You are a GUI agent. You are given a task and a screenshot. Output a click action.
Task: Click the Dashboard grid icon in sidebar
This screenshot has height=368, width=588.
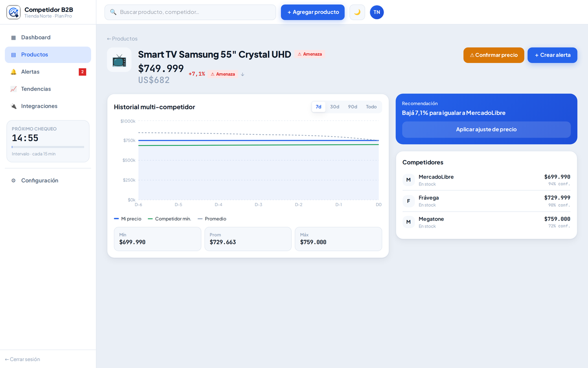tap(13, 37)
